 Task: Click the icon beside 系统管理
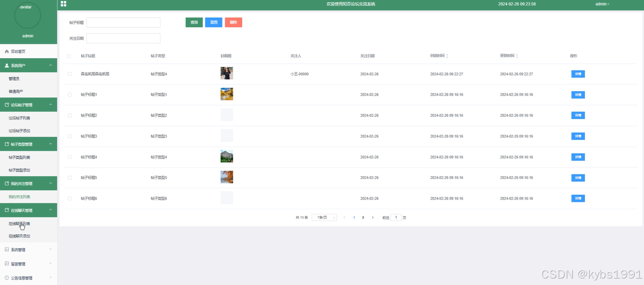pyautogui.click(x=7, y=250)
